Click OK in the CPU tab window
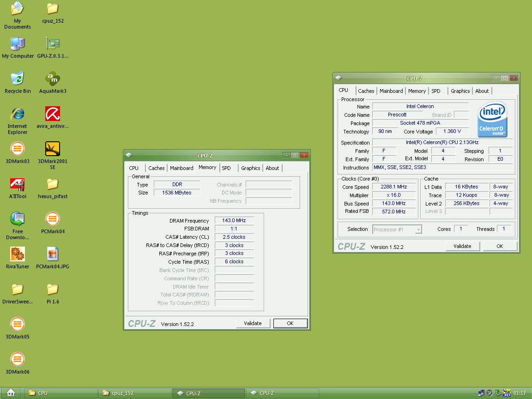Image resolution: width=532 pixels, height=399 pixels. click(x=500, y=246)
